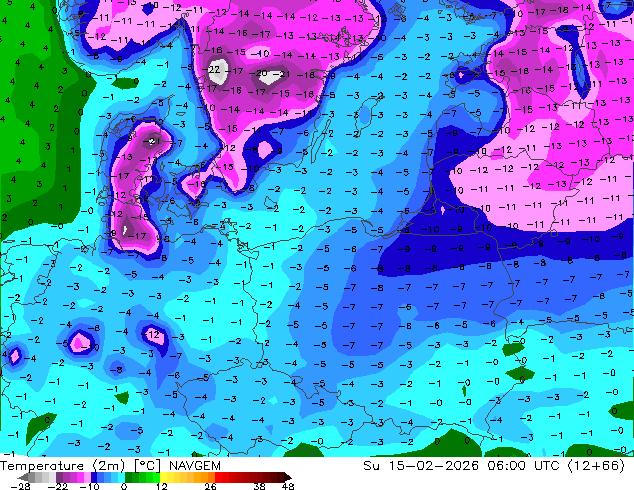Image resolution: width=634 pixels, height=490 pixels.
Task: Click the '0' legend scale label
Action: pos(124,486)
